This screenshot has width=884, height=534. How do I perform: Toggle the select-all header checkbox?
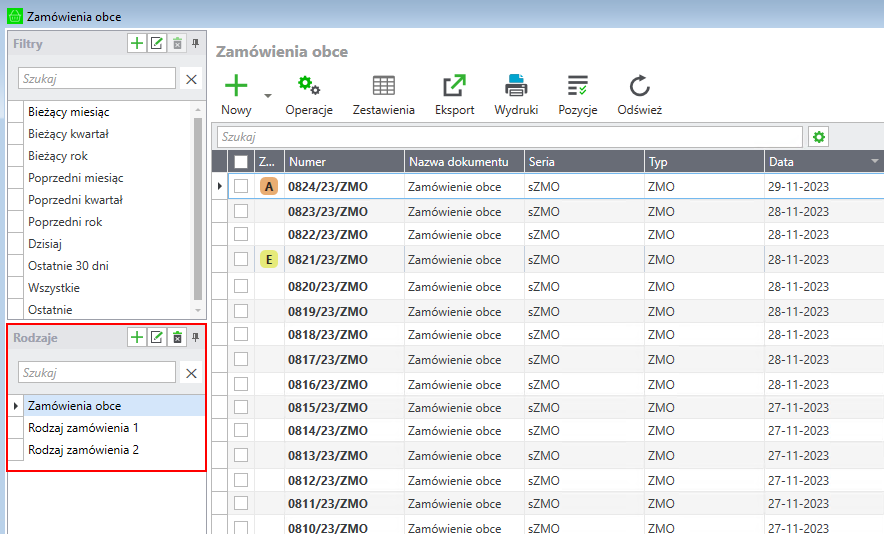tap(241, 162)
